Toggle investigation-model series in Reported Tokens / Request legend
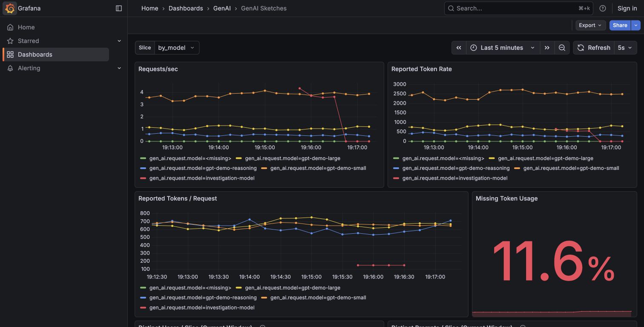This screenshot has height=327, width=644. tap(202, 307)
